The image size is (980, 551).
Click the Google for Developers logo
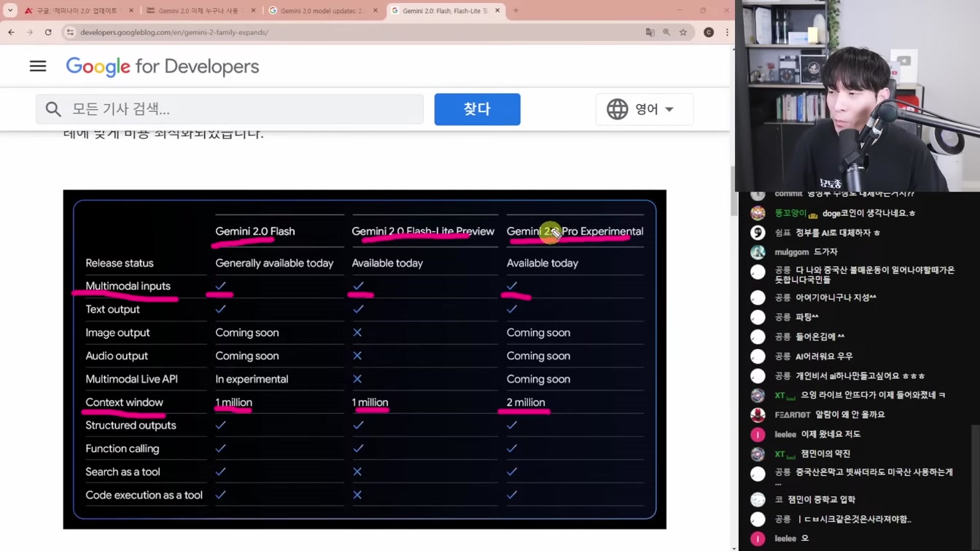click(163, 66)
